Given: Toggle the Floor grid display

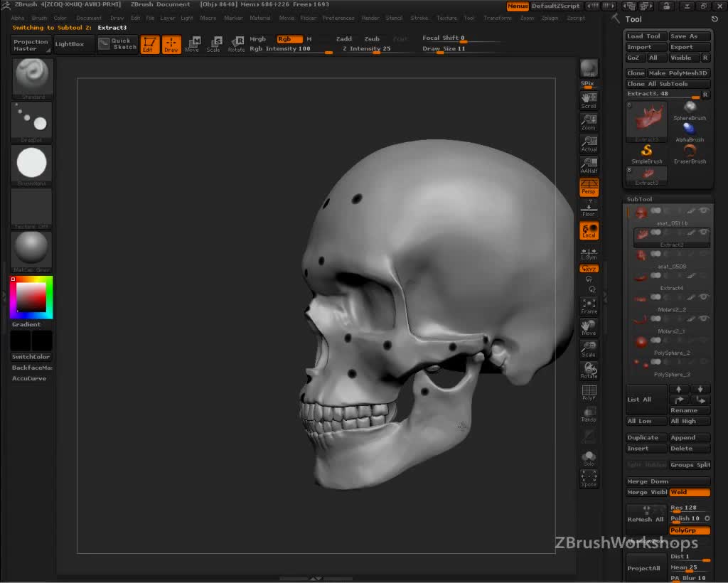Looking at the screenshot, I should coord(589,209).
